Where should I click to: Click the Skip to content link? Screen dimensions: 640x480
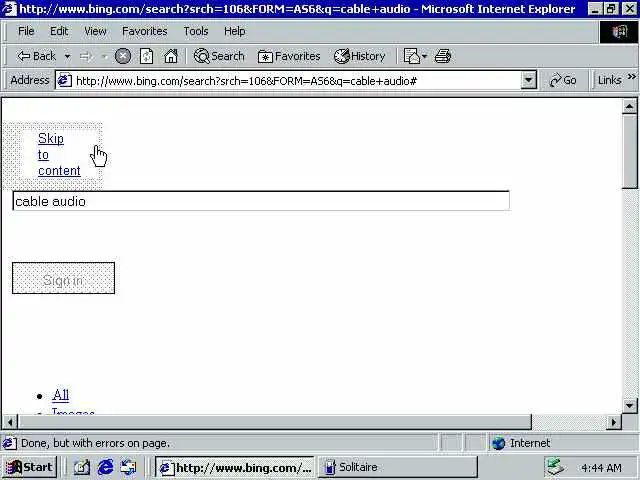coord(59,155)
